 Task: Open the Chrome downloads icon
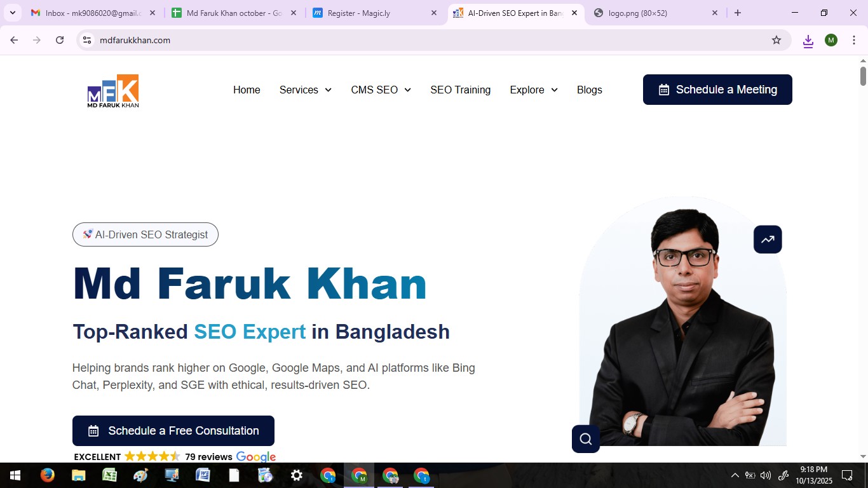808,41
